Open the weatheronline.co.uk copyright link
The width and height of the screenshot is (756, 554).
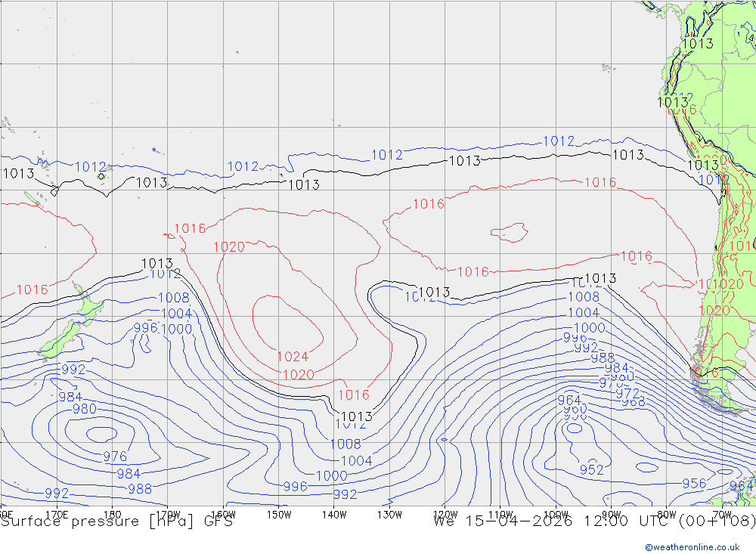click(x=692, y=546)
